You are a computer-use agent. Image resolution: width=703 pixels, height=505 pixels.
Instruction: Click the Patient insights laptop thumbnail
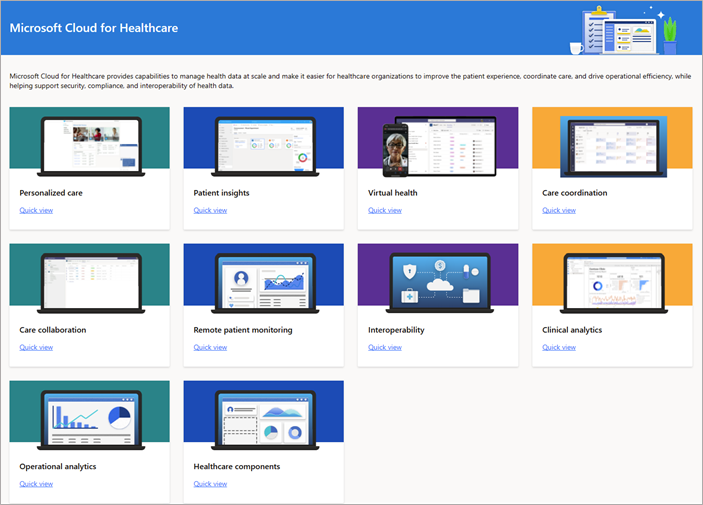263,145
